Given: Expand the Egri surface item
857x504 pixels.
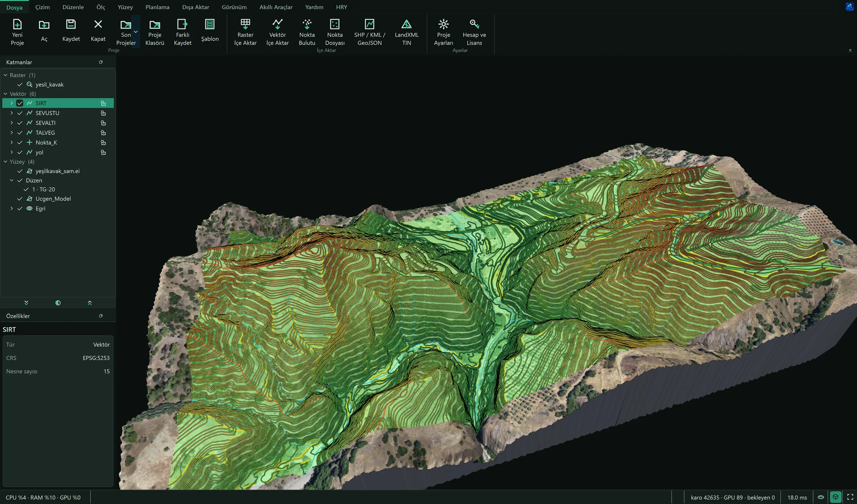Looking at the screenshot, I should tap(11, 208).
